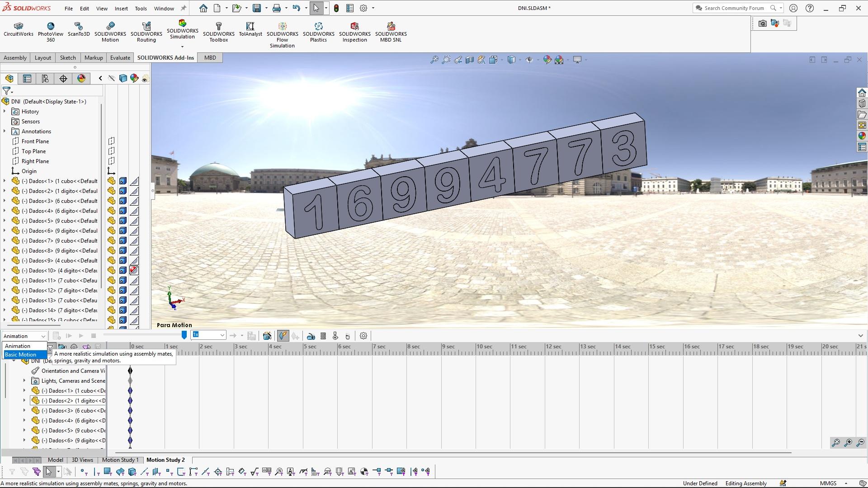The width and height of the screenshot is (868, 488).
Task: Expand Dados<1> in feature tree
Action: (5, 181)
